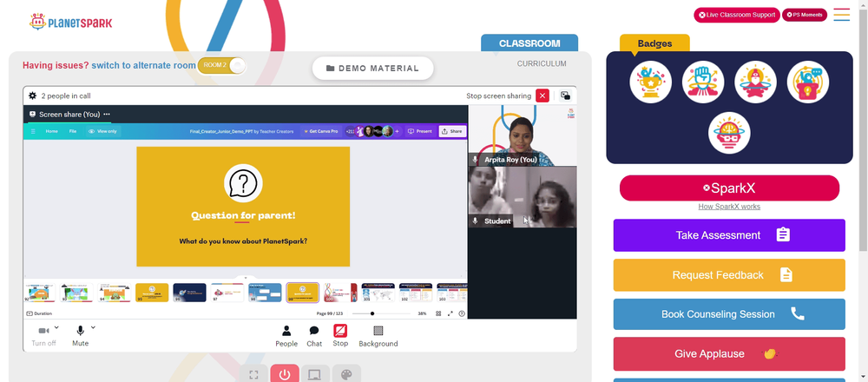This screenshot has height=382, width=868.
Task: Click the SparkX button
Action: (x=729, y=188)
